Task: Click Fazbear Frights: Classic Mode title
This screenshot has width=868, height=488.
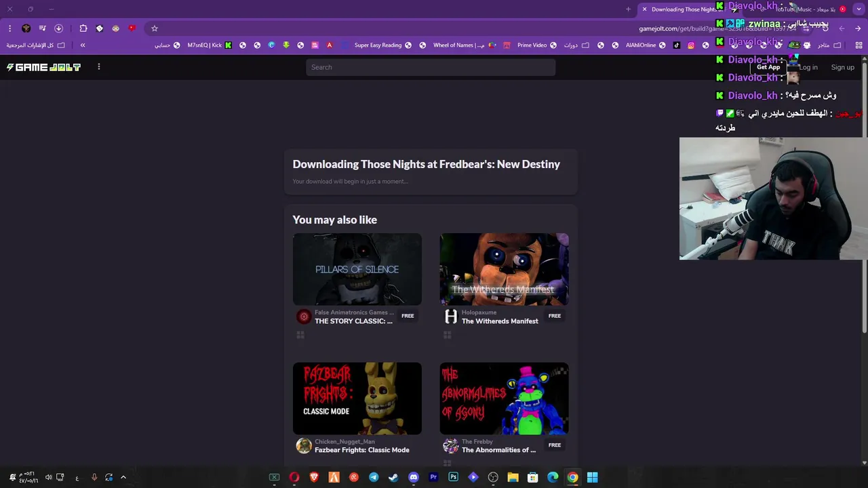Action: (362, 450)
